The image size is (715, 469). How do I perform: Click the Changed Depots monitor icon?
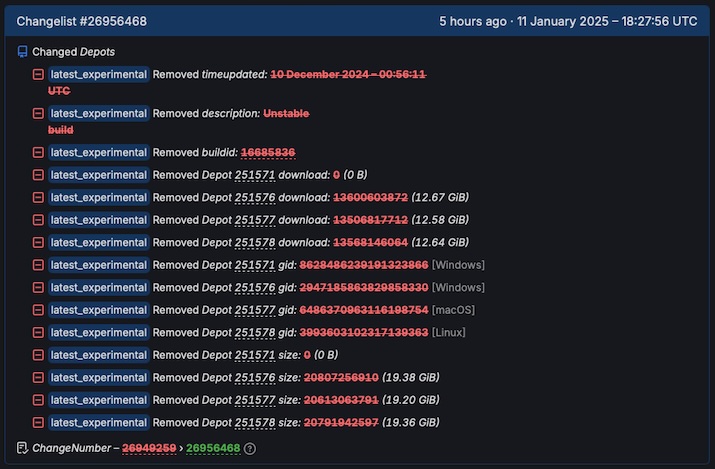(x=23, y=52)
